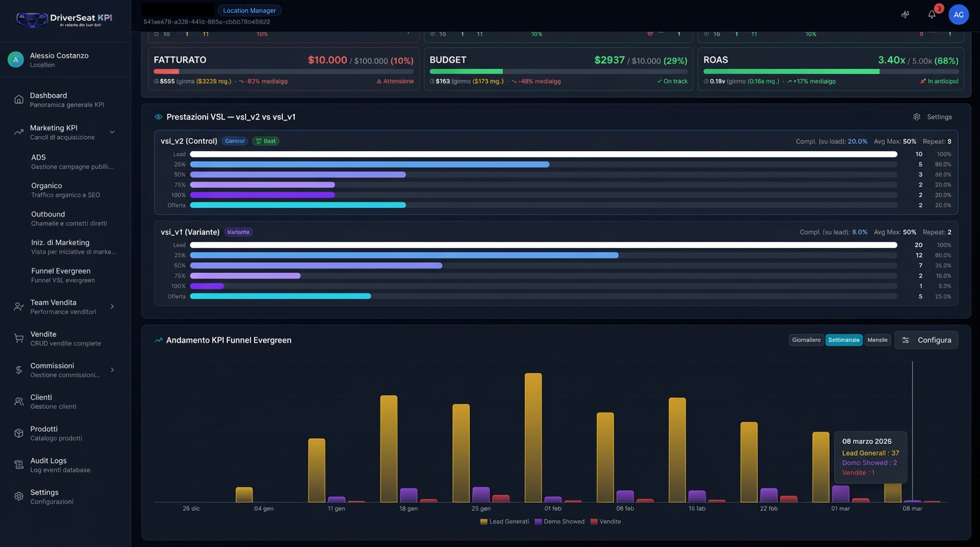Click the sidebar Settings gear icon

[x=19, y=496]
